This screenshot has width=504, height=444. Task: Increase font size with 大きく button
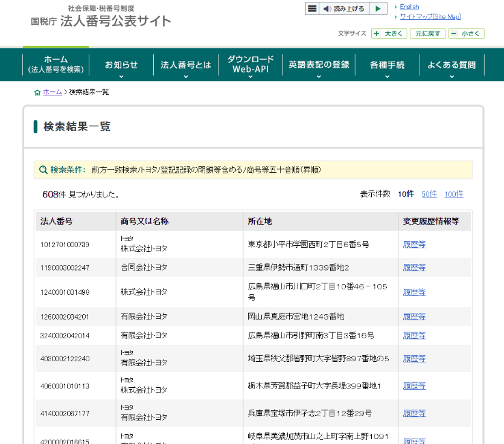[389, 33]
